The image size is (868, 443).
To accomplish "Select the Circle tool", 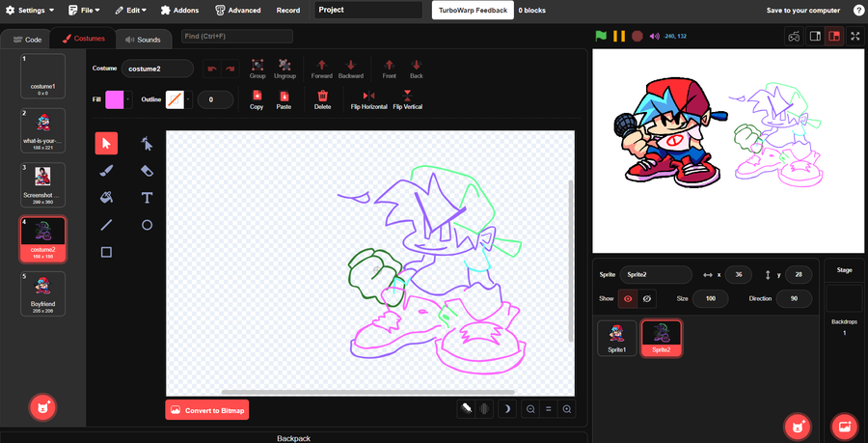I will tap(147, 225).
